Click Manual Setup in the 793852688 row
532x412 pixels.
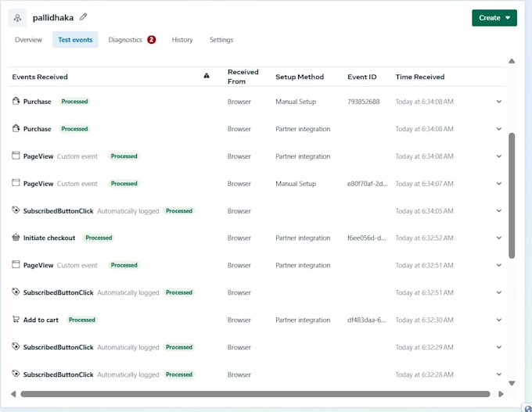tap(296, 102)
